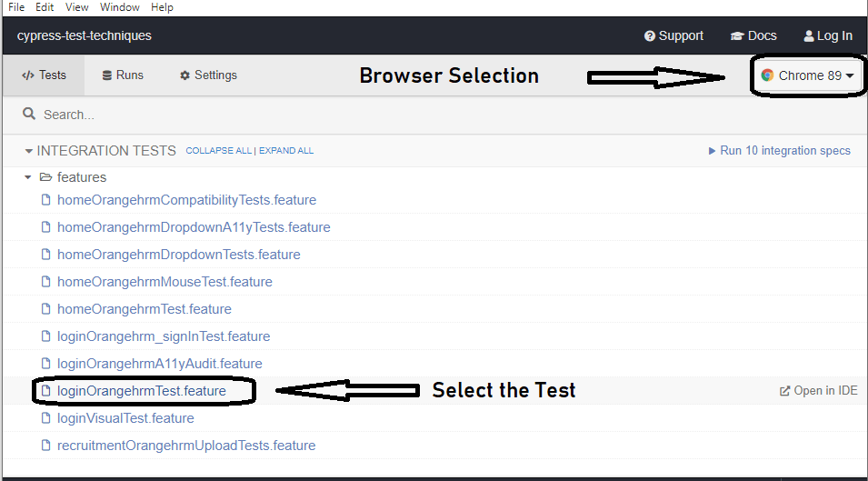Click file icon of homeOrangehrmTest.feature
868x481 pixels.
click(46, 309)
